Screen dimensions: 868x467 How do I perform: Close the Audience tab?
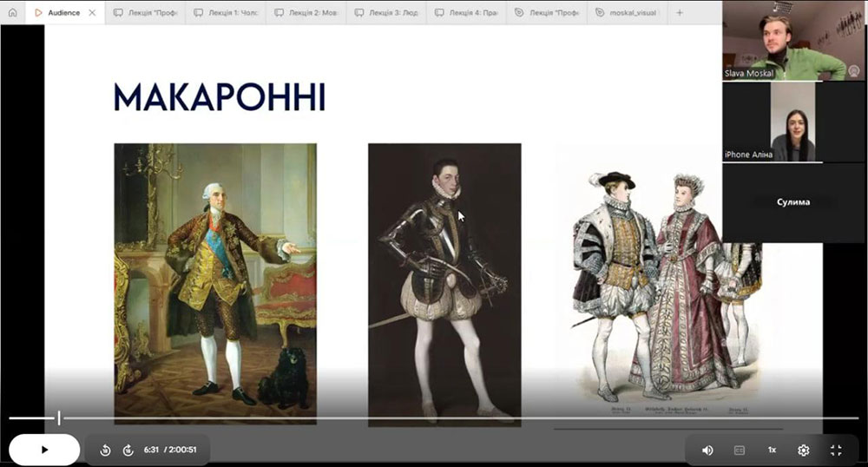(92, 13)
